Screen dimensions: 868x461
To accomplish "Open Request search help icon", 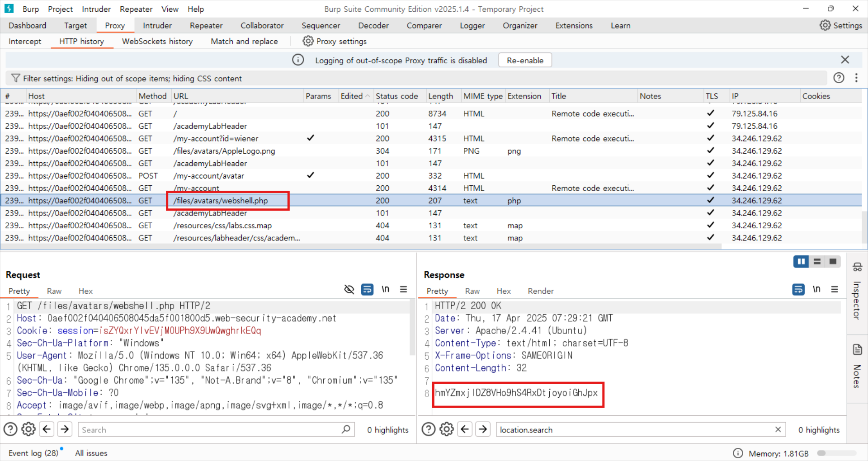I will tap(10, 429).
